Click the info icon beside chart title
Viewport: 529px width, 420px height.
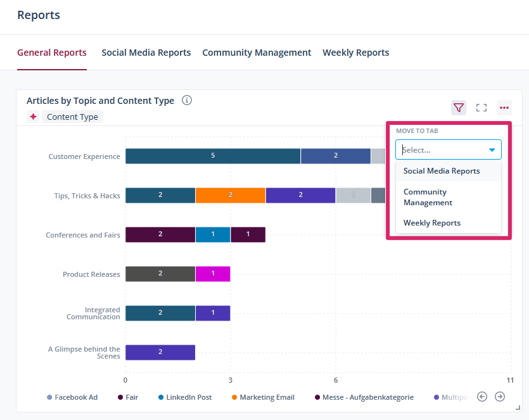point(187,100)
